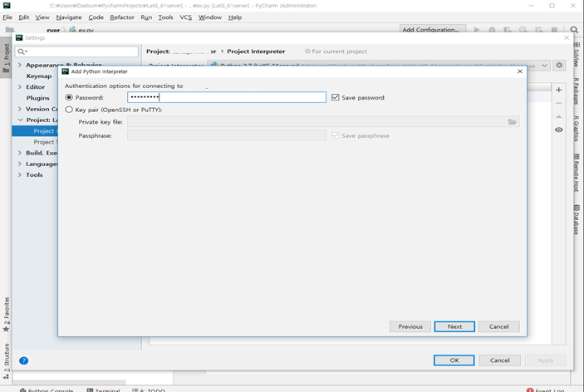Open the File menu

point(7,17)
